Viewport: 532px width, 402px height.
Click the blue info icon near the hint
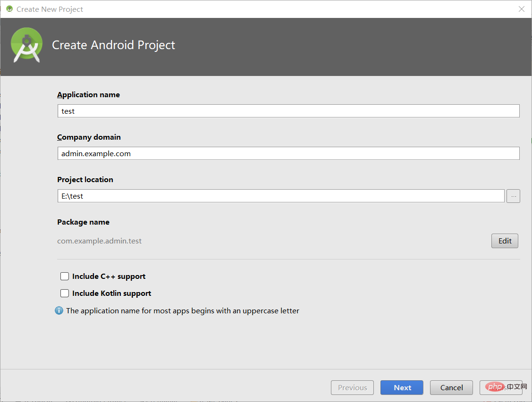[x=59, y=310]
